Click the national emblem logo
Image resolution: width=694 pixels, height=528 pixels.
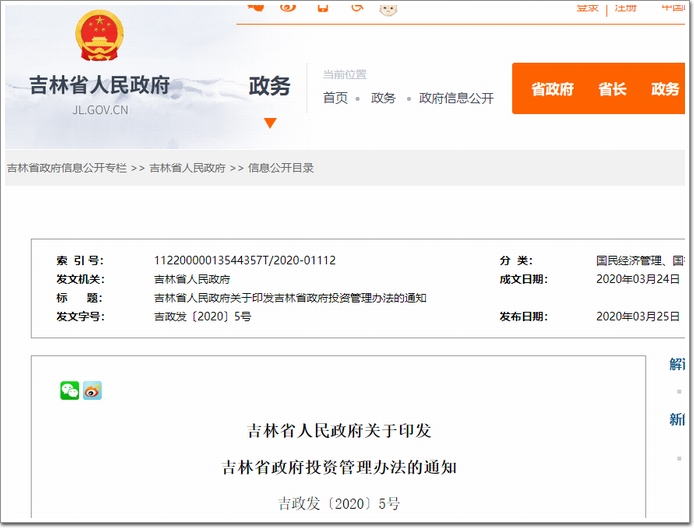click(100, 36)
